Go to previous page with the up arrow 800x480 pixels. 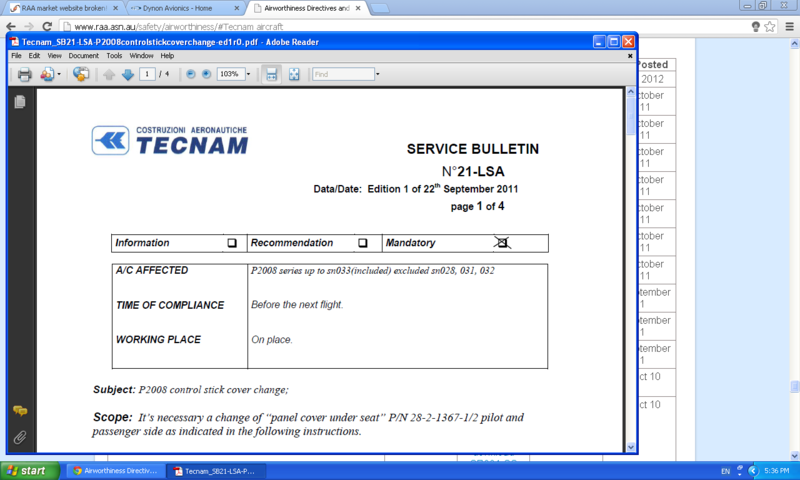(109, 74)
